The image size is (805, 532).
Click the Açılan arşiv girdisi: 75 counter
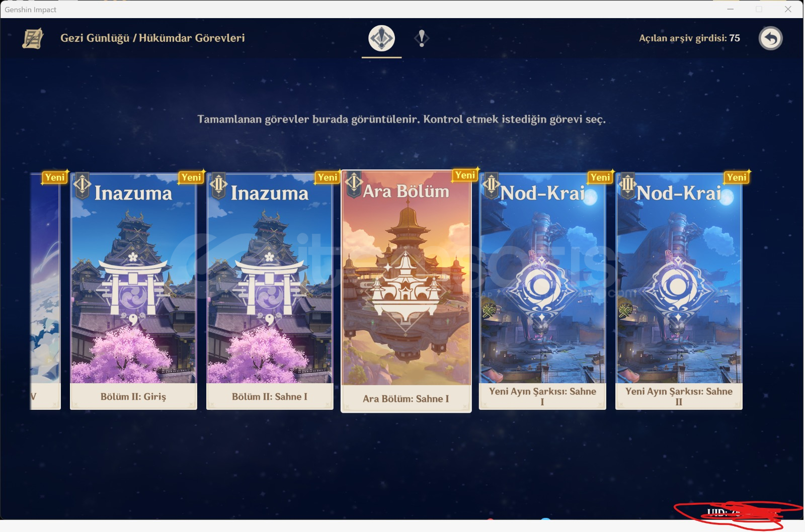[689, 38]
